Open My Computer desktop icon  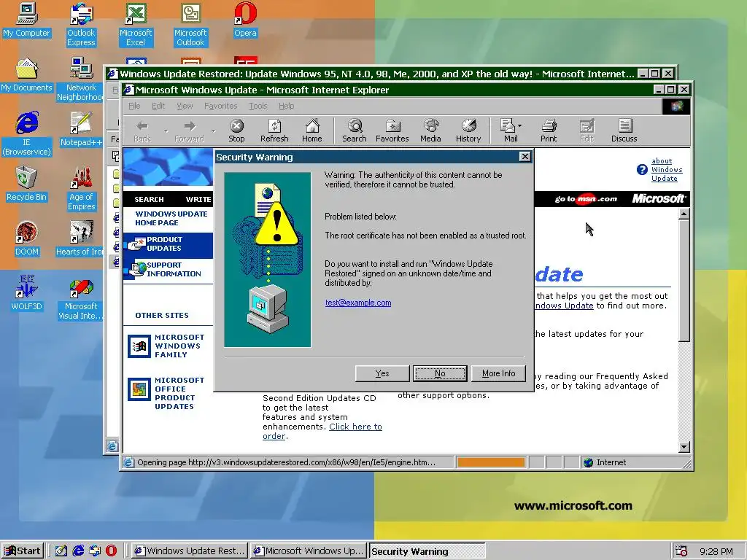click(x=26, y=20)
